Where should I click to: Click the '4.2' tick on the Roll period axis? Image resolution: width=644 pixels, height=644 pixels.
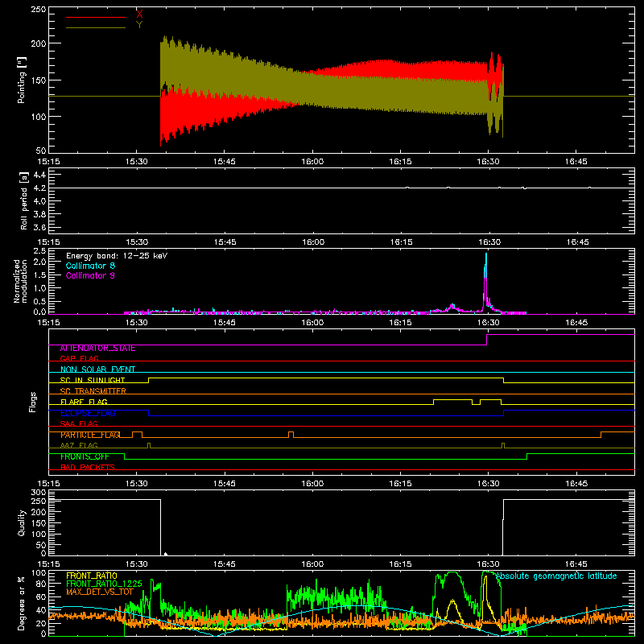point(39,188)
